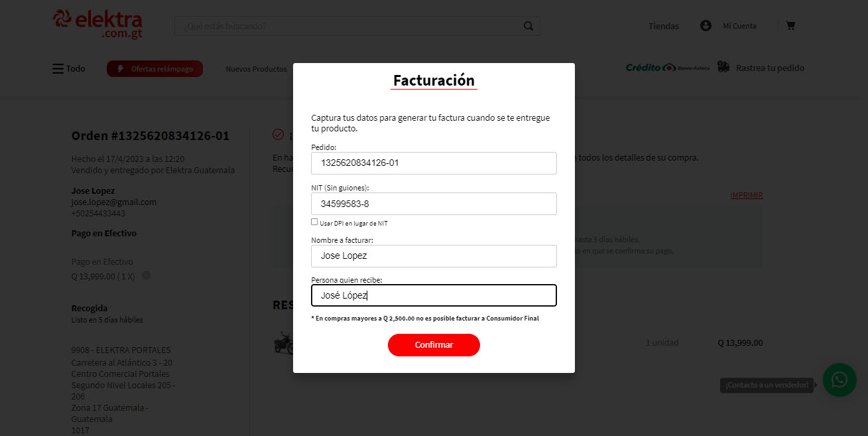Click the Elektra.com.gt logo
This screenshot has height=436, width=868.
(98, 24)
